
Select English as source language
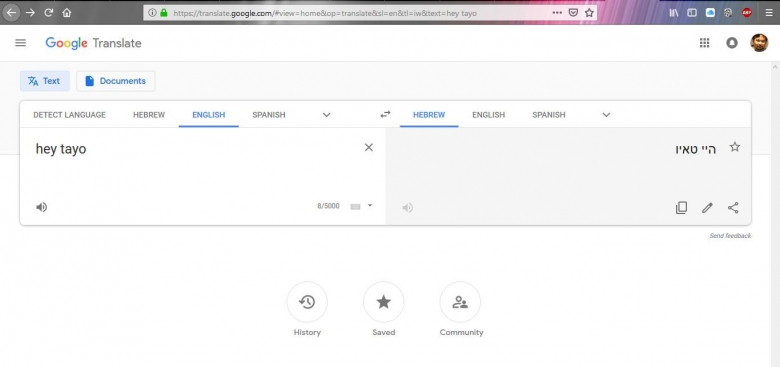click(x=208, y=115)
